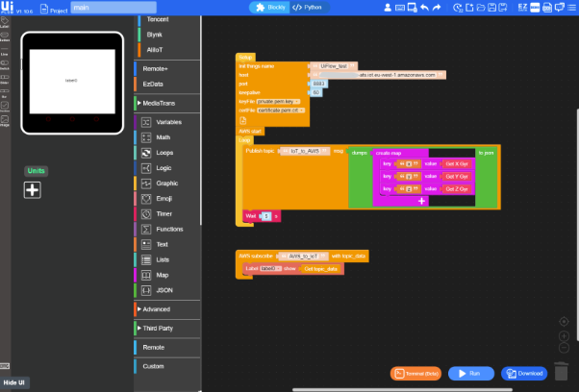
Task: Open a project using the folder icon
Action: tap(481, 8)
